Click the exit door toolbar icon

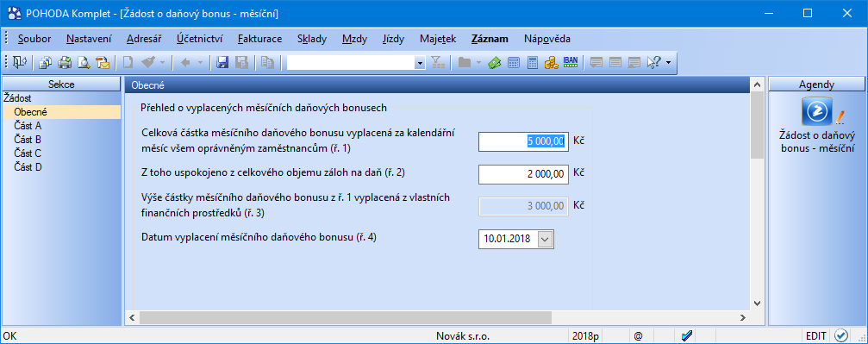click(x=20, y=63)
